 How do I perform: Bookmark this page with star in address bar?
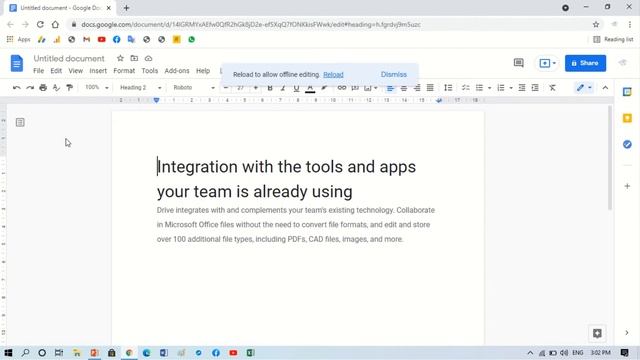pyautogui.click(x=596, y=24)
